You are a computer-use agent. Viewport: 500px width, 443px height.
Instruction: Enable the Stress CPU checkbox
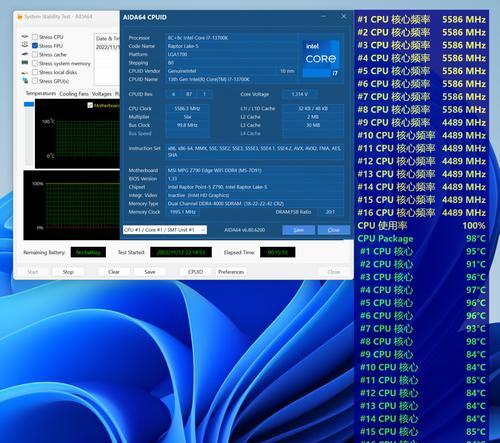(35, 37)
